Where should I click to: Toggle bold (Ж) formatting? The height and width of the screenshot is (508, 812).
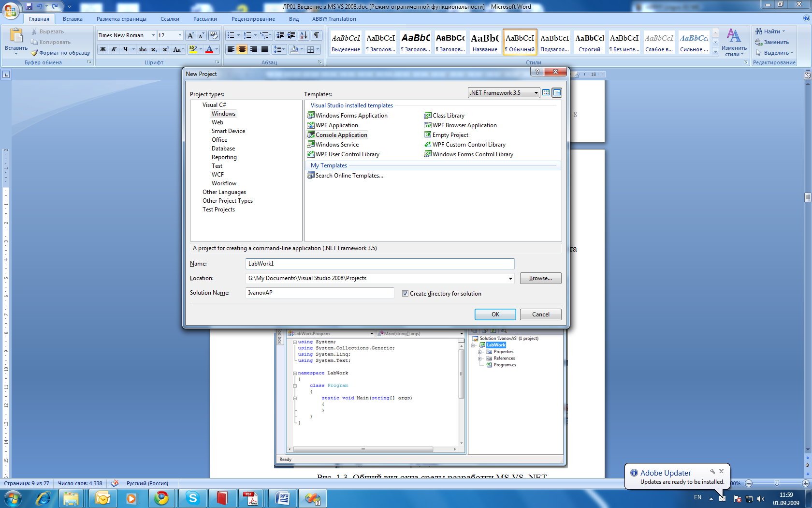pyautogui.click(x=103, y=49)
